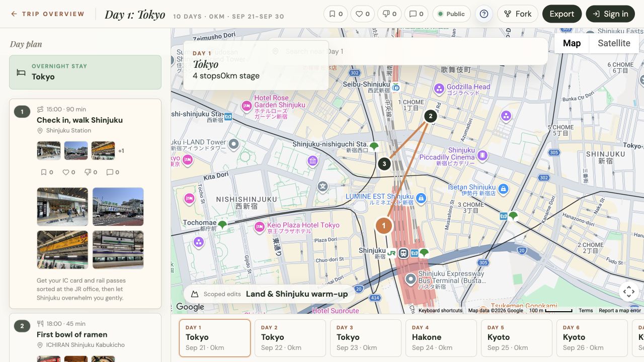Click the Sign in button
Screen dimensions: 644x362
(x=610, y=14)
